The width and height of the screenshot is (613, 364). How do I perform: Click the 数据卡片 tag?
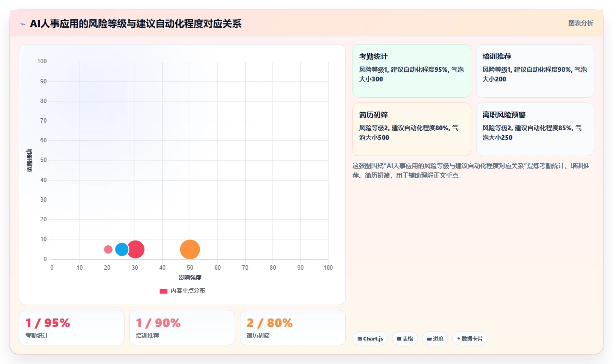[470, 339]
